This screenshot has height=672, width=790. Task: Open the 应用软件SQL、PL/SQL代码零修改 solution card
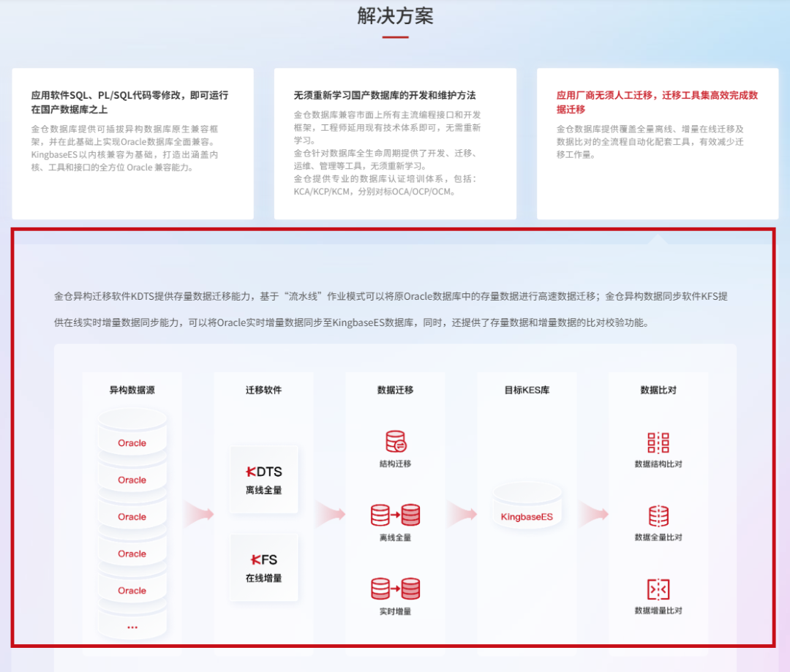133,143
